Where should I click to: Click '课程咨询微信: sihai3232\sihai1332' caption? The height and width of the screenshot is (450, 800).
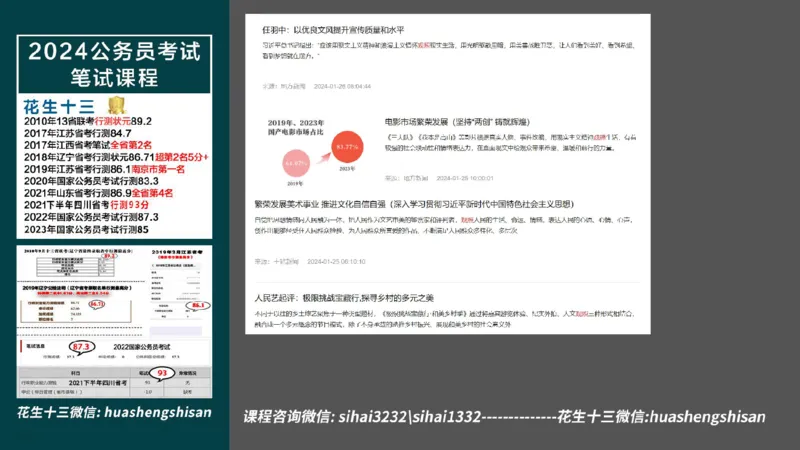point(362,417)
